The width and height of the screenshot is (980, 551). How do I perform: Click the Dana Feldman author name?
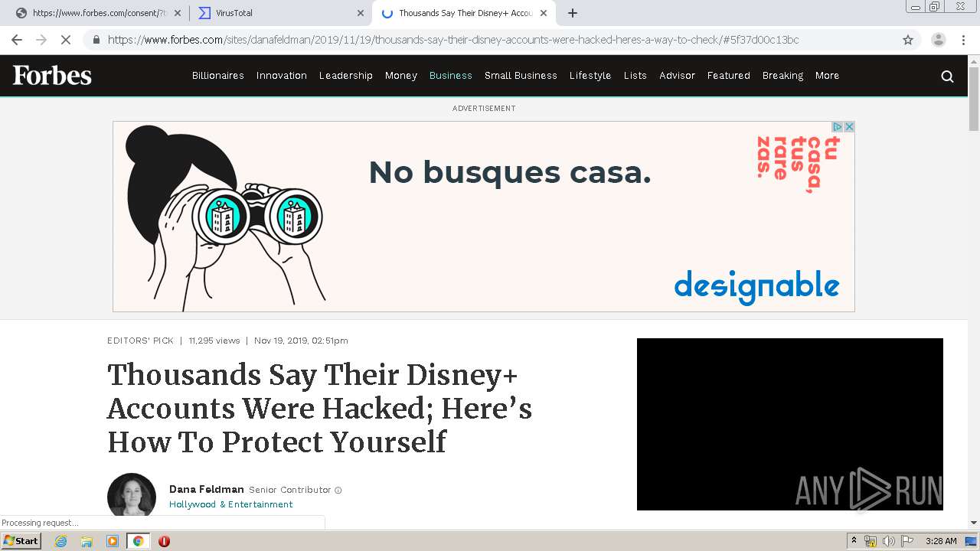click(x=207, y=490)
